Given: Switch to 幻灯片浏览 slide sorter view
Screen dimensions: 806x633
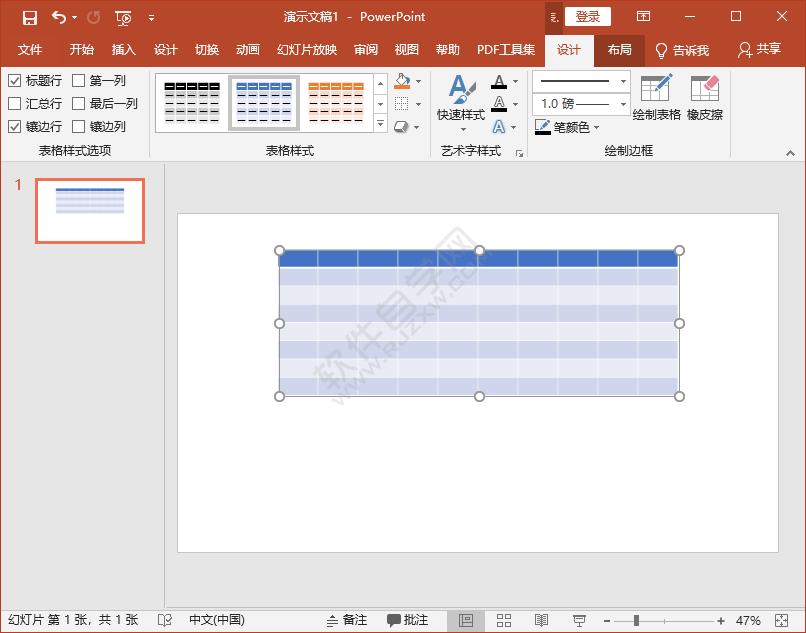Looking at the screenshot, I should (x=504, y=619).
